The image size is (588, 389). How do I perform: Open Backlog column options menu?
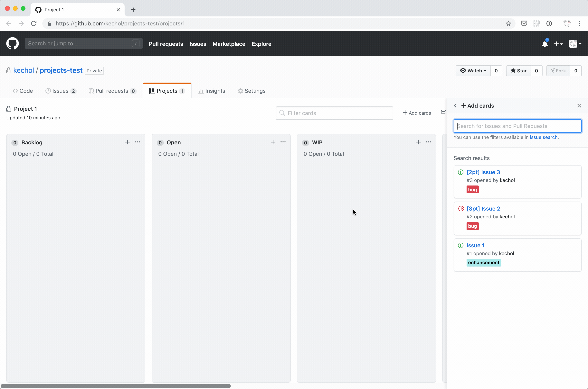[138, 142]
